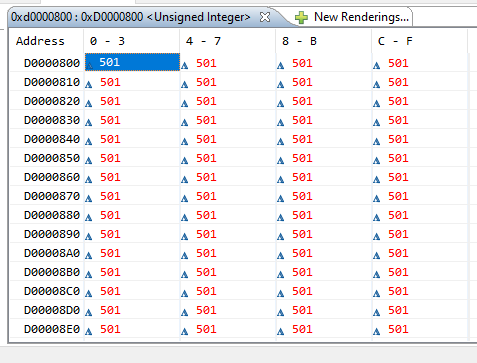Select address row D0000870
Image resolution: width=477 pixels, height=363 pixels.
tap(52, 196)
